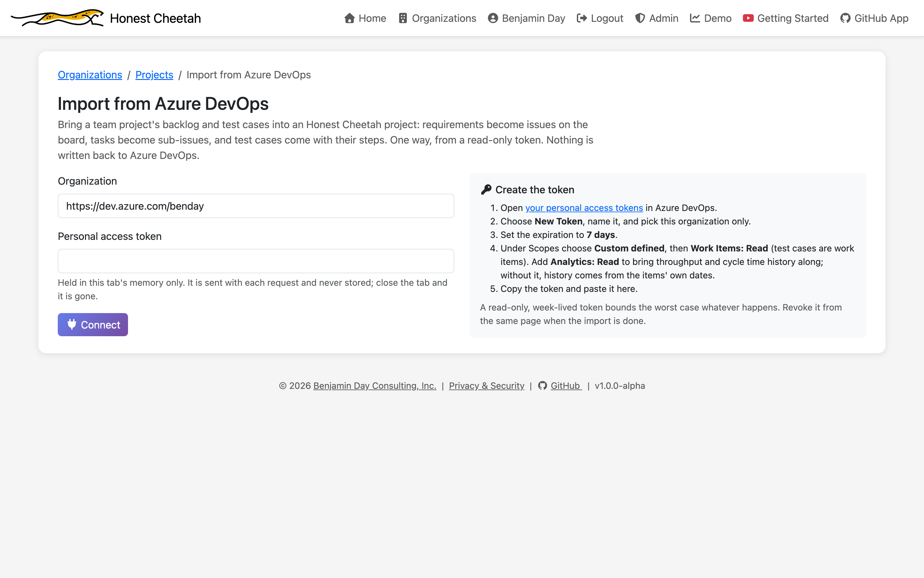Open Getting Started in the navigation
The width and height of the screenshot is (924, 578).
786,18
